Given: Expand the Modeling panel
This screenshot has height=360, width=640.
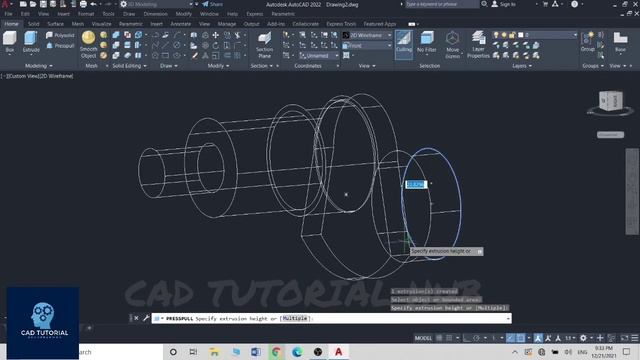Looking at the screenshot, I should (39, 66).
